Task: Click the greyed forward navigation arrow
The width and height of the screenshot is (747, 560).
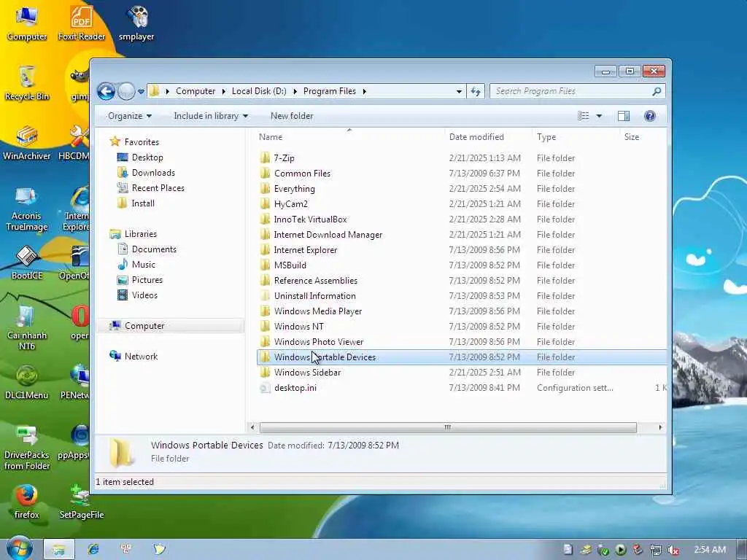Action: pos(126,91)
